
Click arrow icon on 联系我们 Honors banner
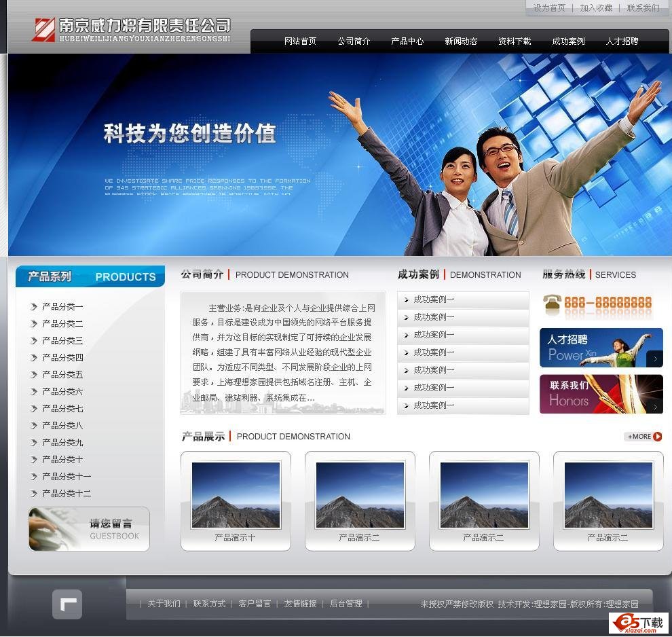point(655,406)
